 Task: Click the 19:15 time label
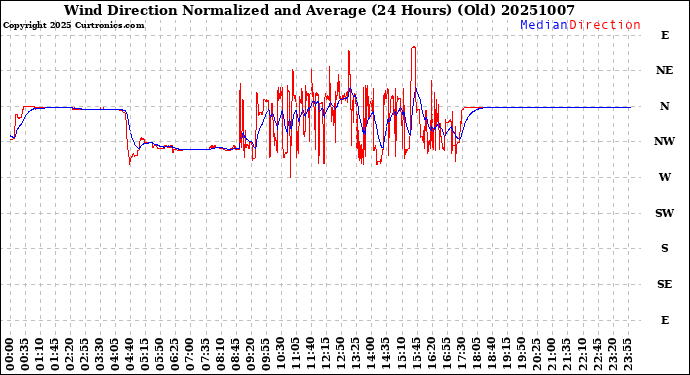coord(506,354)
